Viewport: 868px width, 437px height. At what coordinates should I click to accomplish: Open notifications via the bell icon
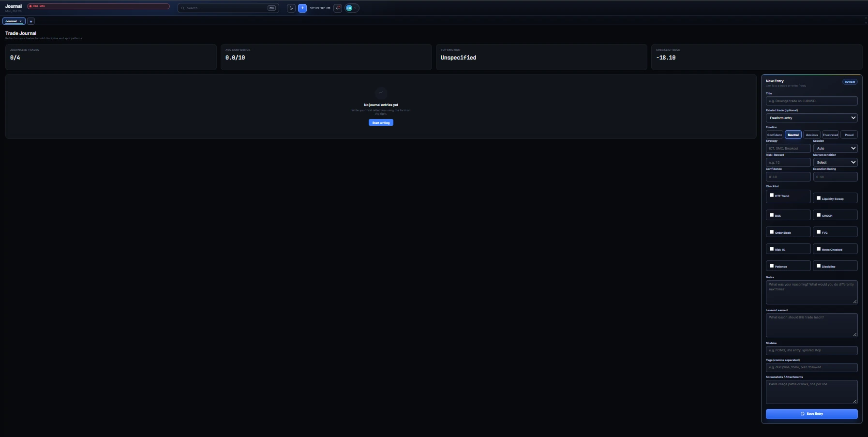coord(338,8)
